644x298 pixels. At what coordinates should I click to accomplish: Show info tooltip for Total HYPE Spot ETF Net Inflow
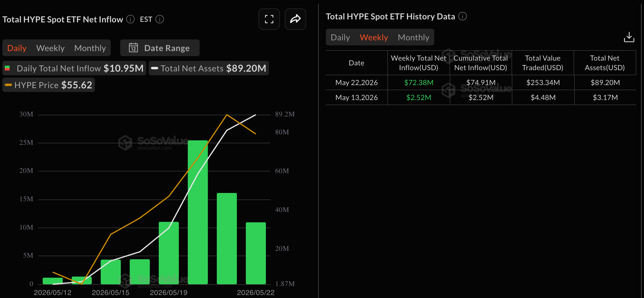(130, 19)
